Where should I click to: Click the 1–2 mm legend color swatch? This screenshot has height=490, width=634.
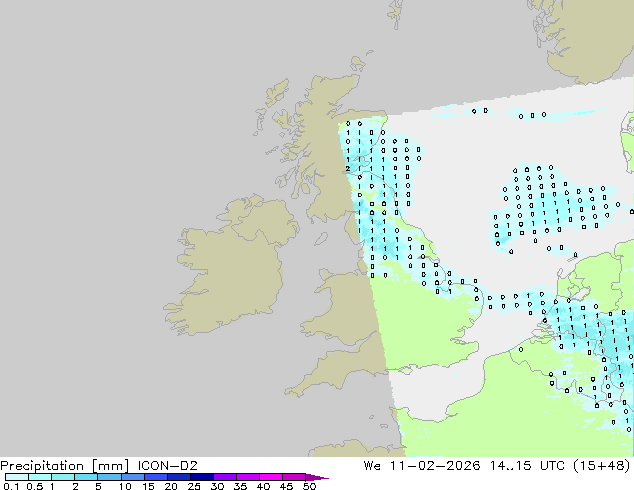(63, 477)
